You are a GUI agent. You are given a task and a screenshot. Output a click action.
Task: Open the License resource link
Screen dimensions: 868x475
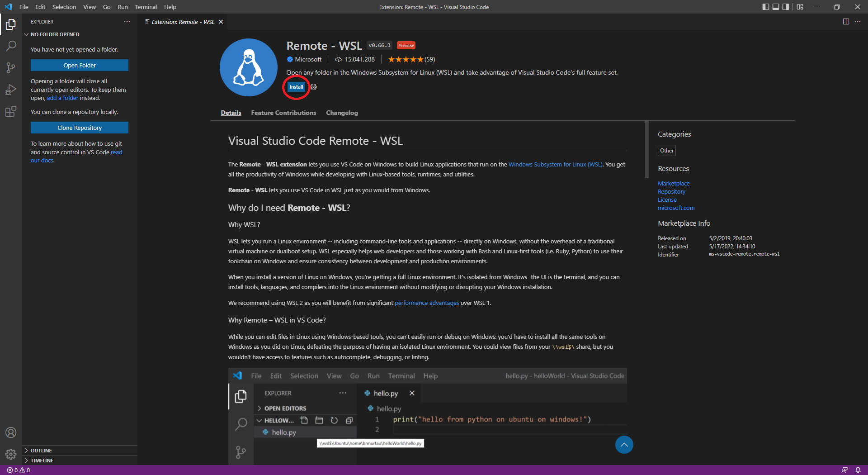[667, 199]
